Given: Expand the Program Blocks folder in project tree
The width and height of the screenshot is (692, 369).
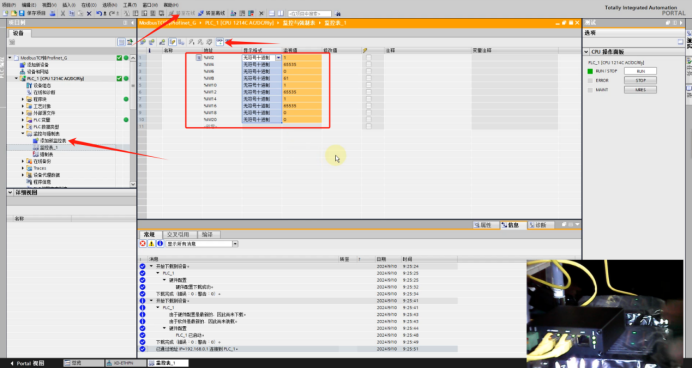Looking at the screenshot, I should tap(23, 99).
